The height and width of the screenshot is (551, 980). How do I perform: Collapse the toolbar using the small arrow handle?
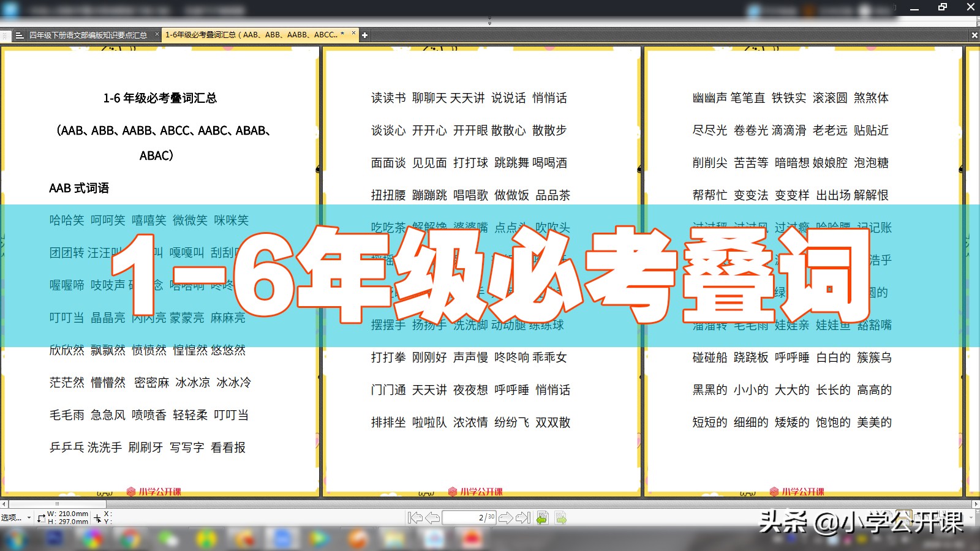click(x=489, y=23)
